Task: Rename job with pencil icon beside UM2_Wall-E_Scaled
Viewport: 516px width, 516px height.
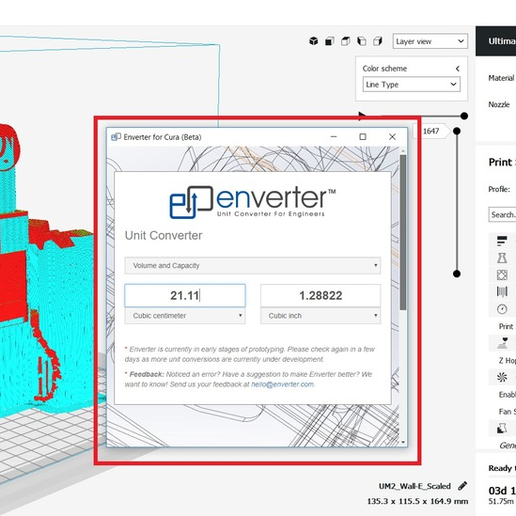Action: pos(462,486)
